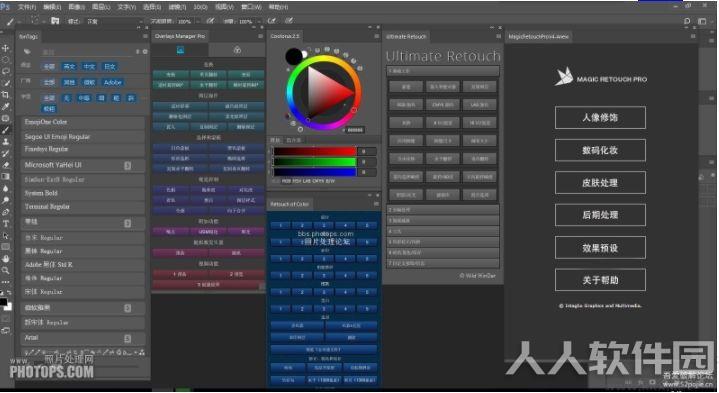Toggle pressure for opacity in options bar
719x393 pixels.
210,21
